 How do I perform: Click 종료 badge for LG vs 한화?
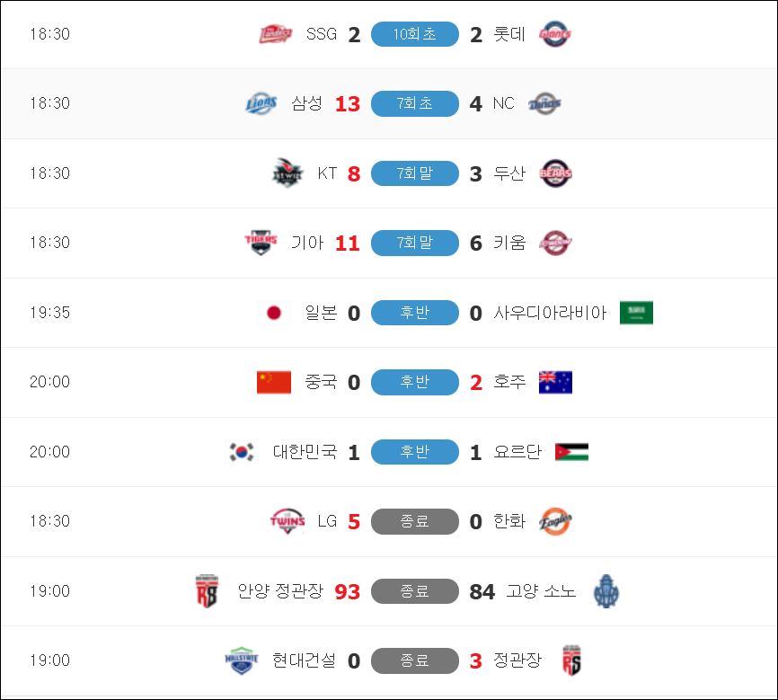415,521
